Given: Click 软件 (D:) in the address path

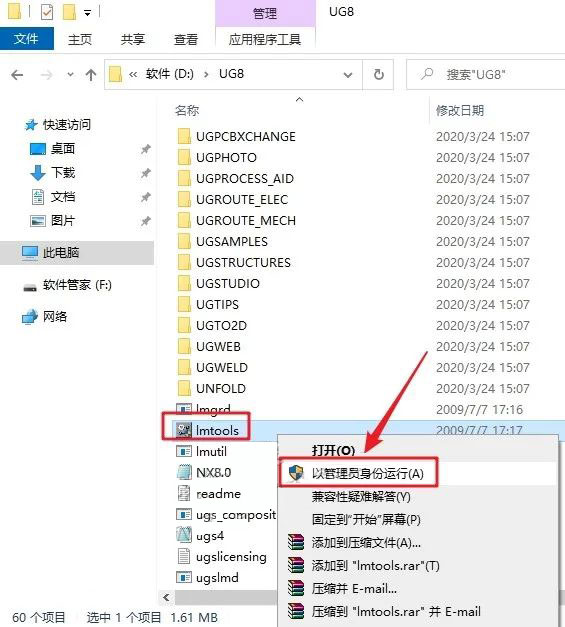Looking at the screenshot, I should tap(169, 74).
